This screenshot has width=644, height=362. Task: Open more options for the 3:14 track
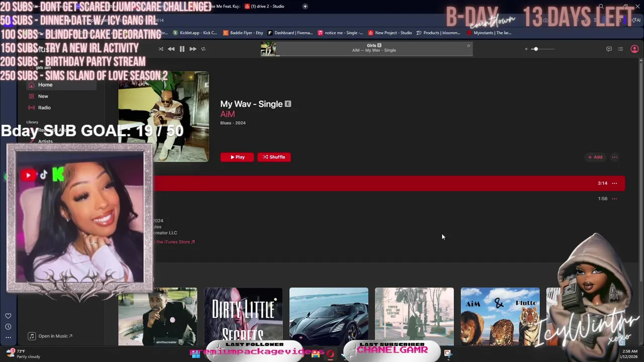(614, 183)
